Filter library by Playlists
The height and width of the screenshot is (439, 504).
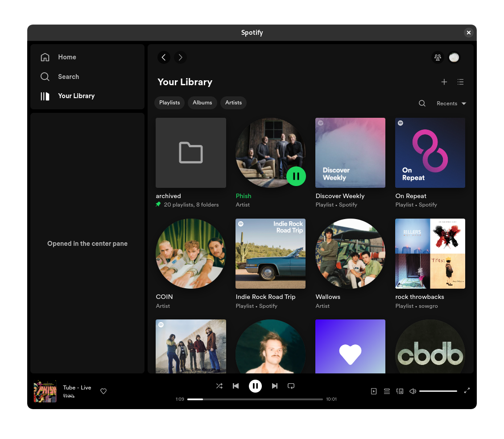169,103
